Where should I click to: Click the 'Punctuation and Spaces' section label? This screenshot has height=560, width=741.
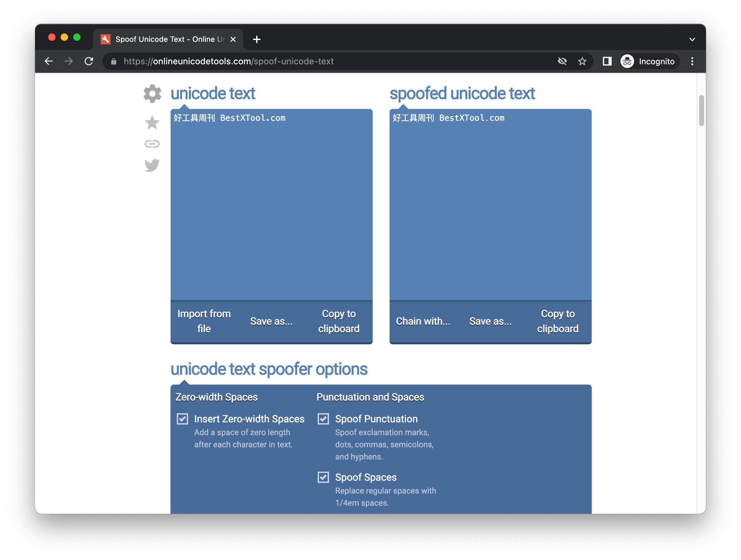point(370,397)
